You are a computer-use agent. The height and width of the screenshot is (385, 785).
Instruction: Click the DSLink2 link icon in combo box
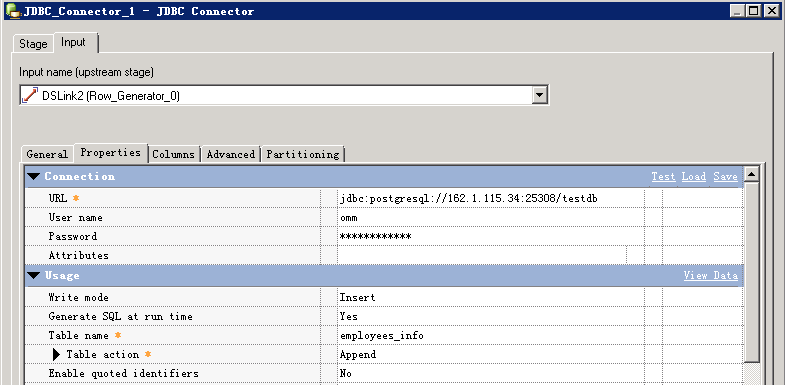click(30, 95)
